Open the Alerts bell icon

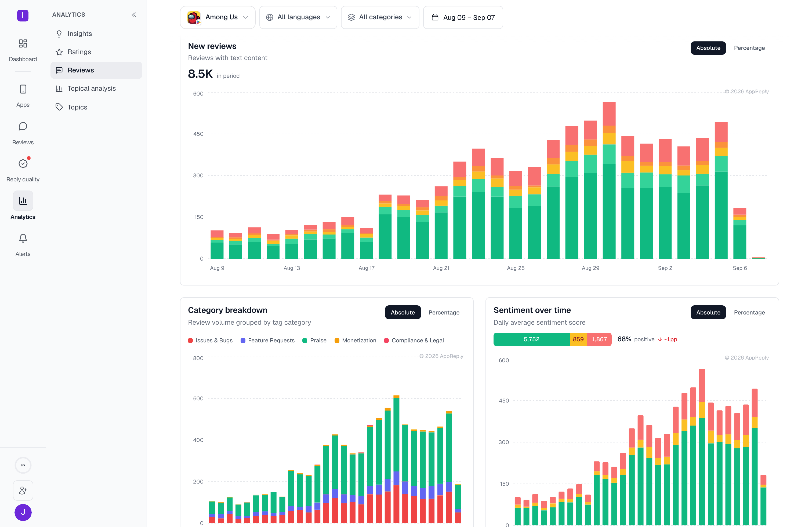pos(23,238)
